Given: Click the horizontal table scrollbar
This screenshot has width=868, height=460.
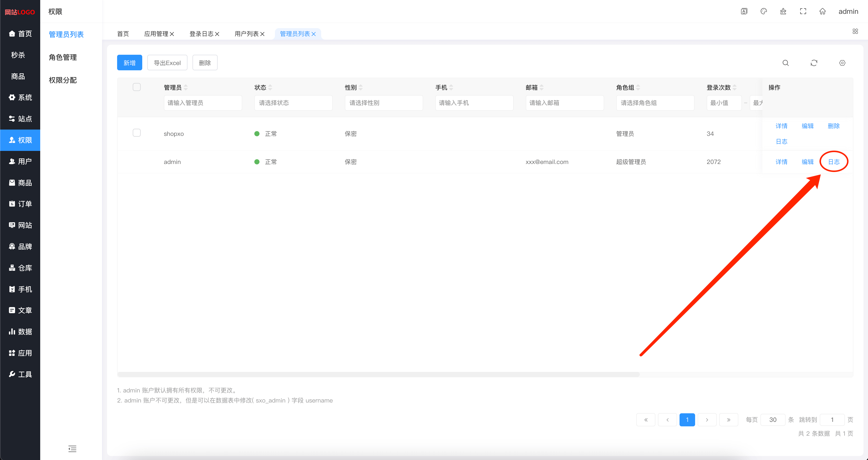Looking at the screenshot, I should click(378, 374).
